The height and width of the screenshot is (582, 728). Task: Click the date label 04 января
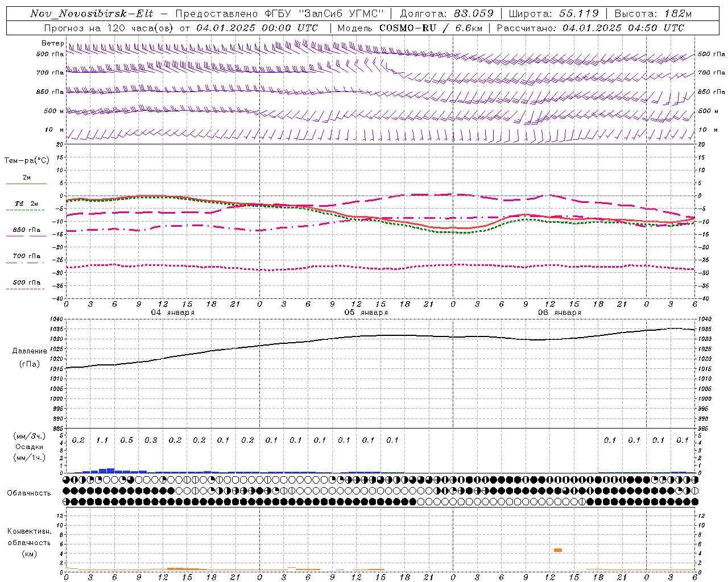[172, 313]
